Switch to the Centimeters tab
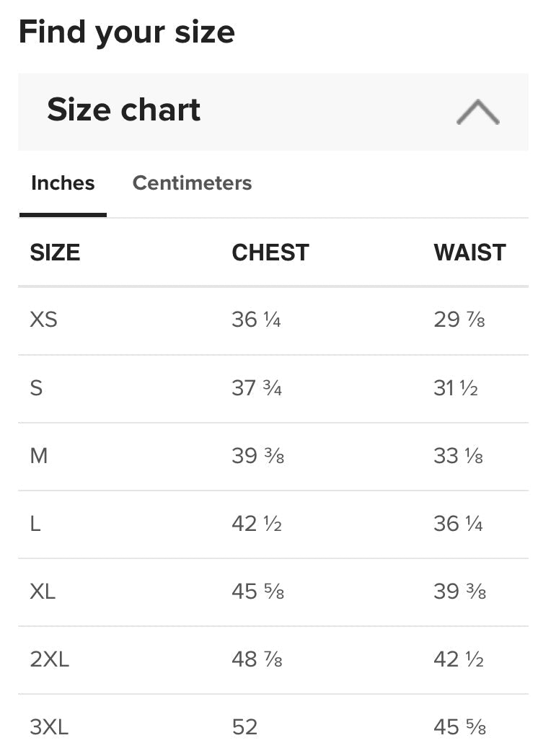Image resolution: width=538 pixels, height=756 pixels. pyautogui.click(x=192, y=183)
